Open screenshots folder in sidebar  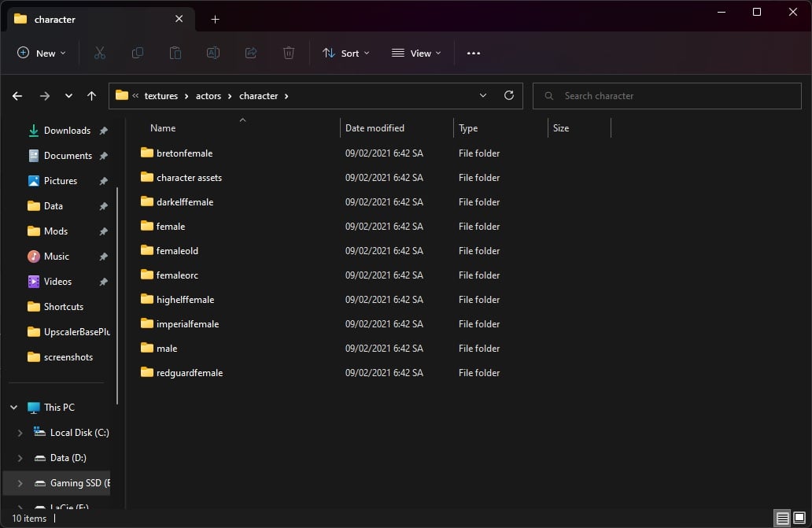click(68, 357)
